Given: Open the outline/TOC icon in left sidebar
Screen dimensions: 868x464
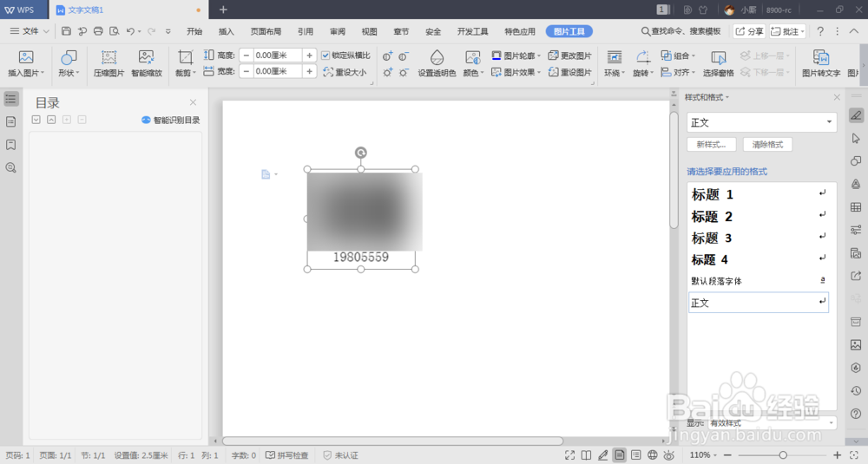Looking at the screenshot, I should pos(10,99).
